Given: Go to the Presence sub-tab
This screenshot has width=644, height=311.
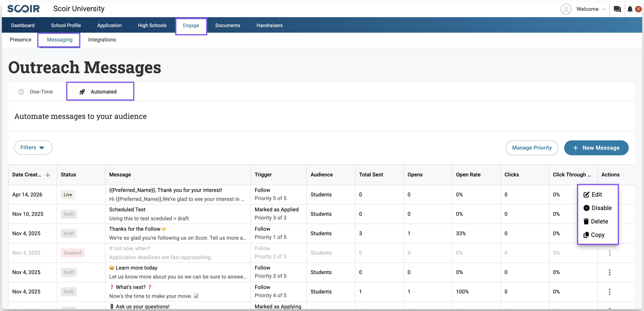Looking at the screenshot, I should (x=21, y=40).
